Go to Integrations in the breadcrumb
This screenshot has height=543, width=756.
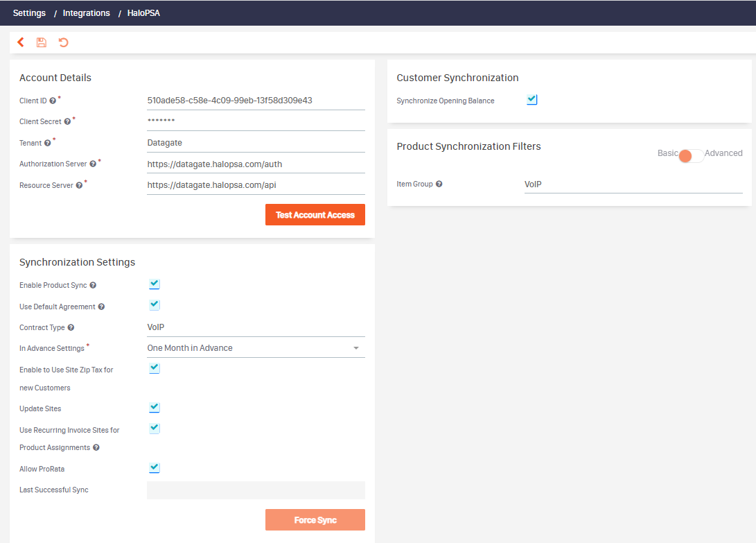(87, 13)
